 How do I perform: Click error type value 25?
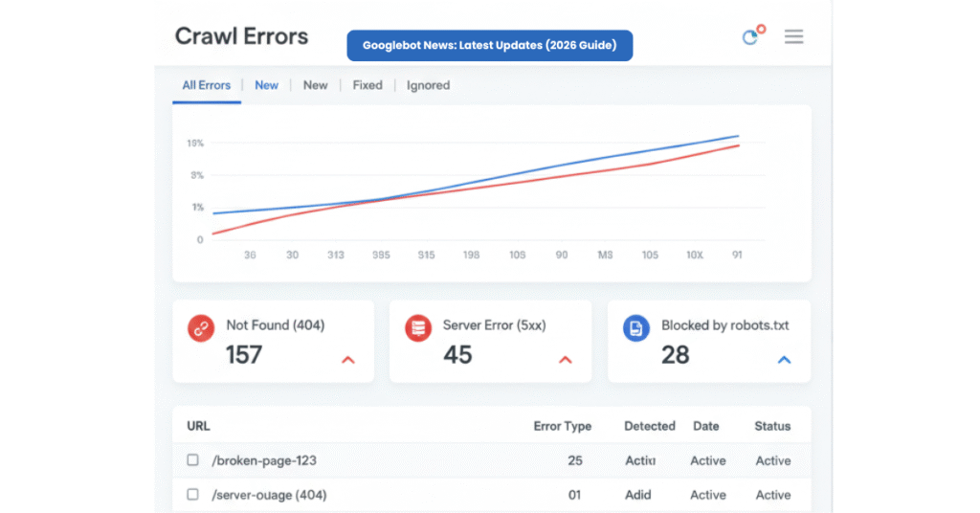click(575, 460)
